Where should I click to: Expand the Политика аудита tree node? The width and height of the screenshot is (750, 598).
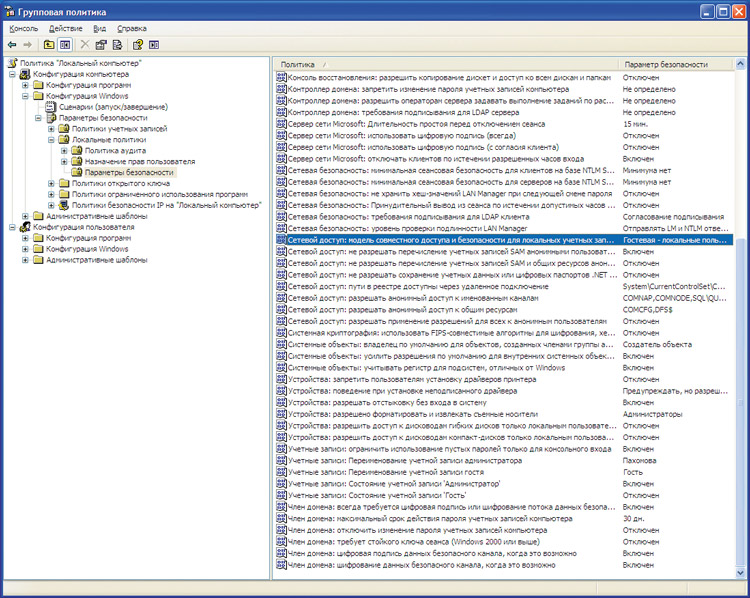click(x=64, y=150)
